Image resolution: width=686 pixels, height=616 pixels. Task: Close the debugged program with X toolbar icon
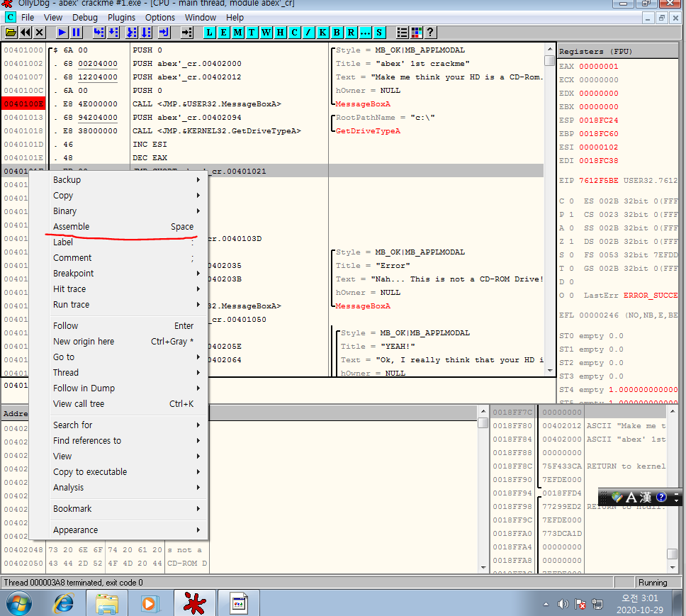tap(40, 33)
